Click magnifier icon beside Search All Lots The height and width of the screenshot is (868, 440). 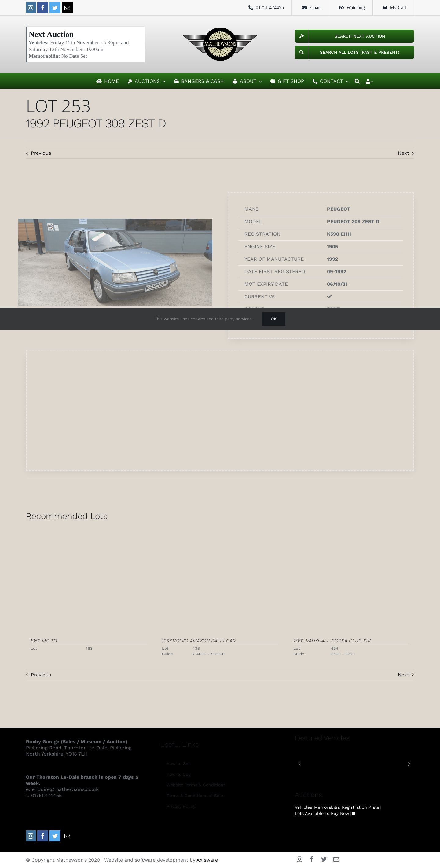tap(301, 52)
